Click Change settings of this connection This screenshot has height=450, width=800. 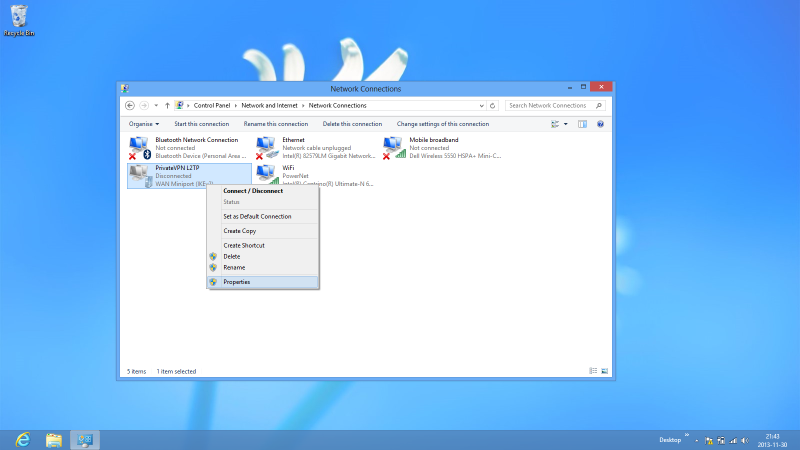(442, 124)
